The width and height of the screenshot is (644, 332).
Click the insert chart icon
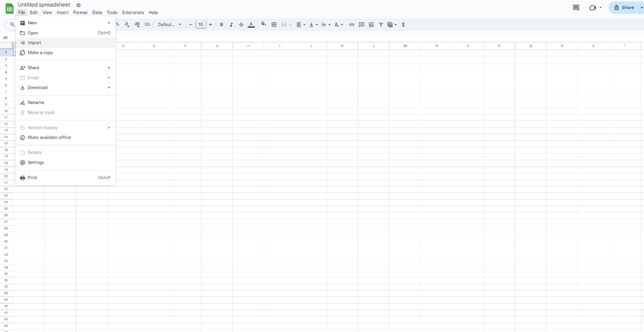coord(371,25)
